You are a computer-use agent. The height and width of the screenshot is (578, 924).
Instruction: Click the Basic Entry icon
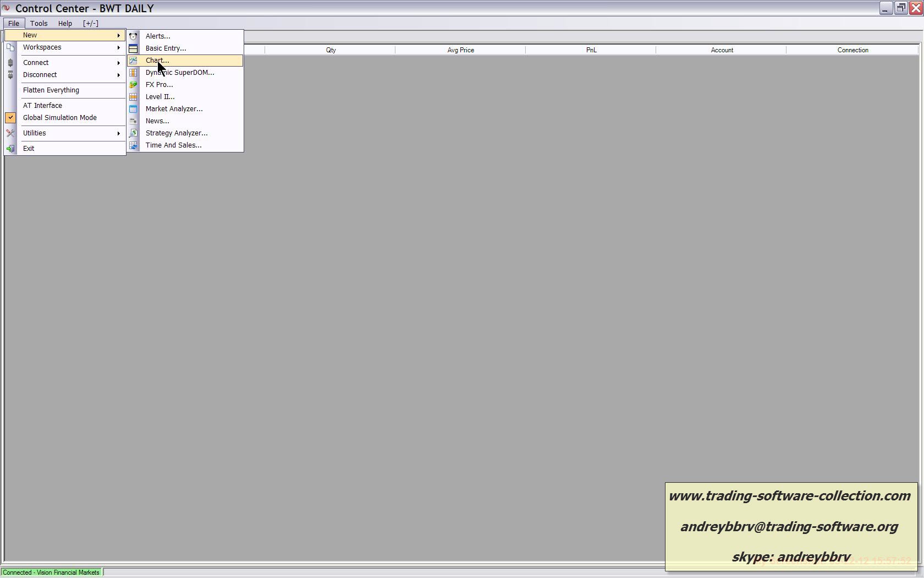(133, 48)
